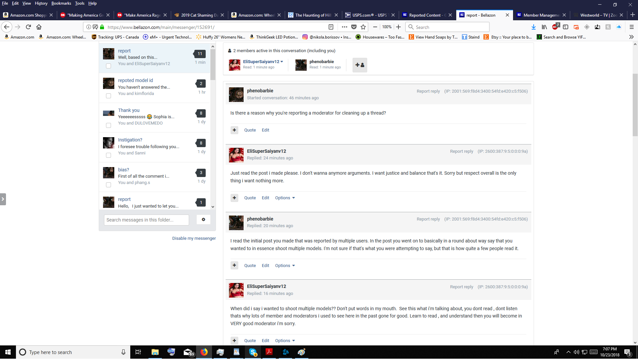Open Skype from the taskbar

coord(253,352)
